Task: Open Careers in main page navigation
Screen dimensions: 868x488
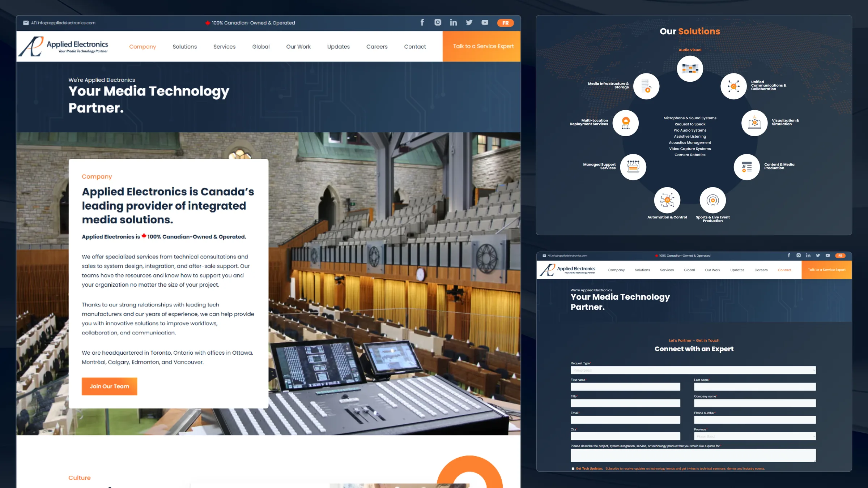Action: click(x=377, y=47)
